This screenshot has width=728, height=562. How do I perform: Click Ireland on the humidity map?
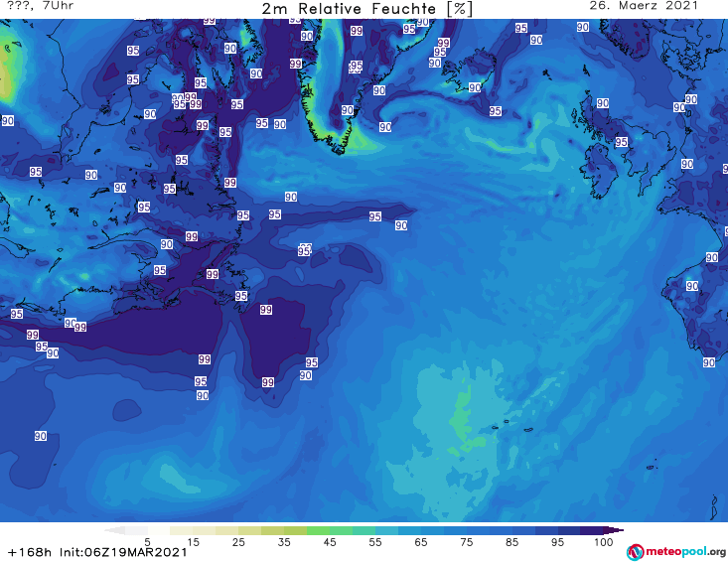click(601, 170)
